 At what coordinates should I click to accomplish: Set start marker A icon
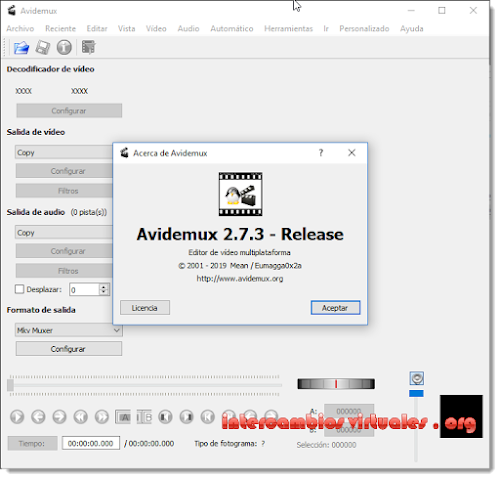(x=123, y=417)
